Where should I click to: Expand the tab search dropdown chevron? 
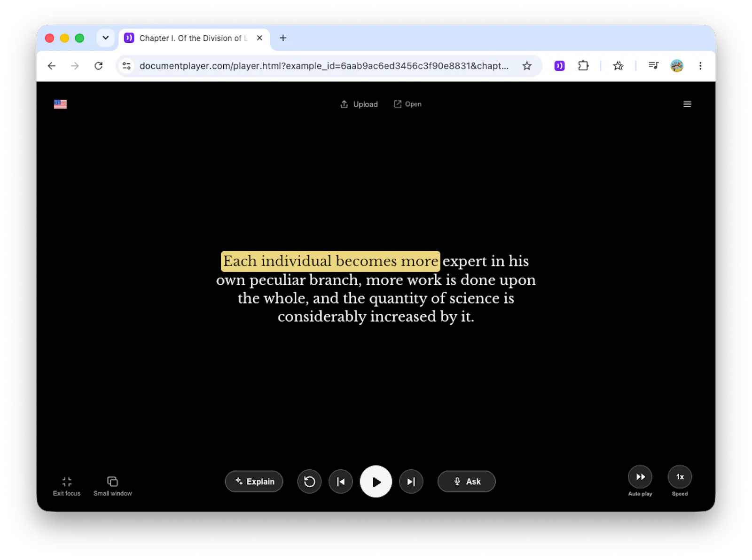click(106, 38)
